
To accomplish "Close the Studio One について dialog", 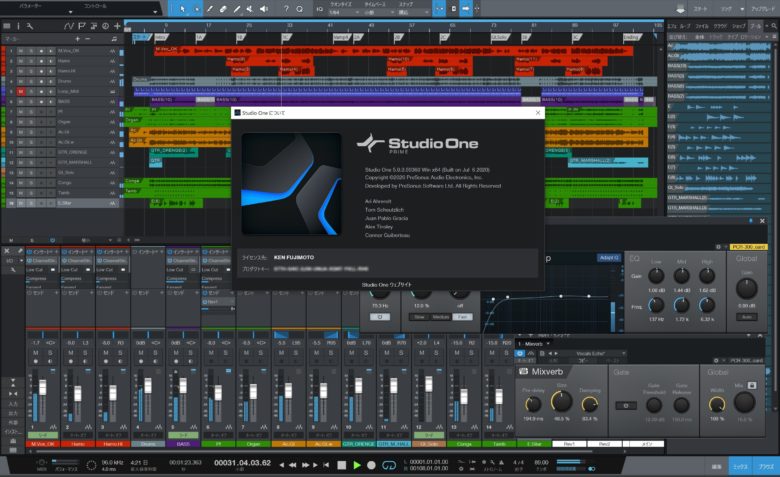I will (537, 113).
